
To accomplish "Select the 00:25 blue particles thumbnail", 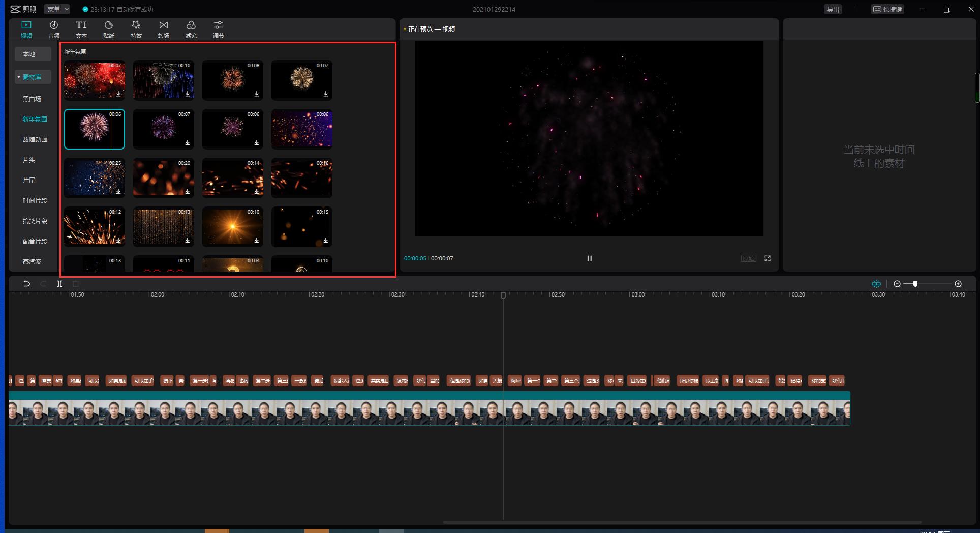I will [95, 177].
